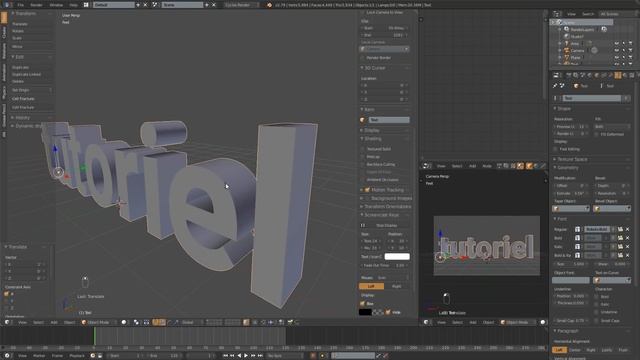Open the Fill mode Both dropdown
640x360 pixels.
pyautogui.click(x=612, y=127)
